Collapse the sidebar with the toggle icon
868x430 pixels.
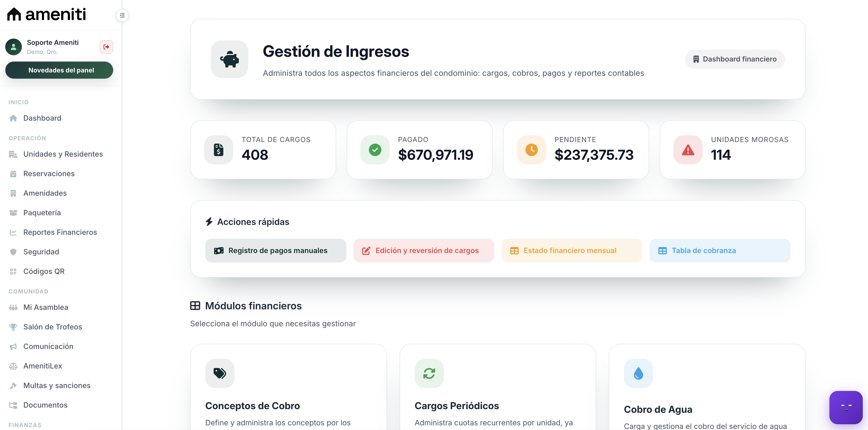pos(122,15)
